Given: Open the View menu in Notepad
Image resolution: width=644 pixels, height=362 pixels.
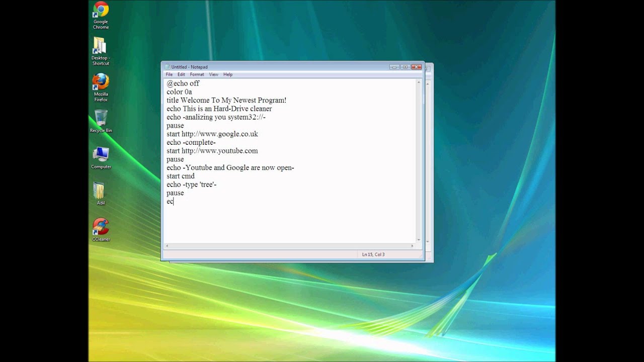Looking at the screenshot, I should coord(214,74).
